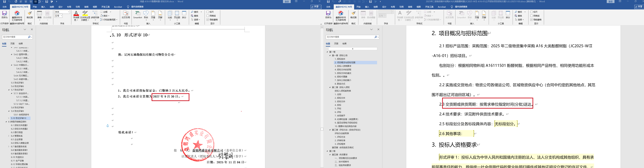Click 操作说明搜索 field in right window
The image size is (644, 168).
pos(461,7)
